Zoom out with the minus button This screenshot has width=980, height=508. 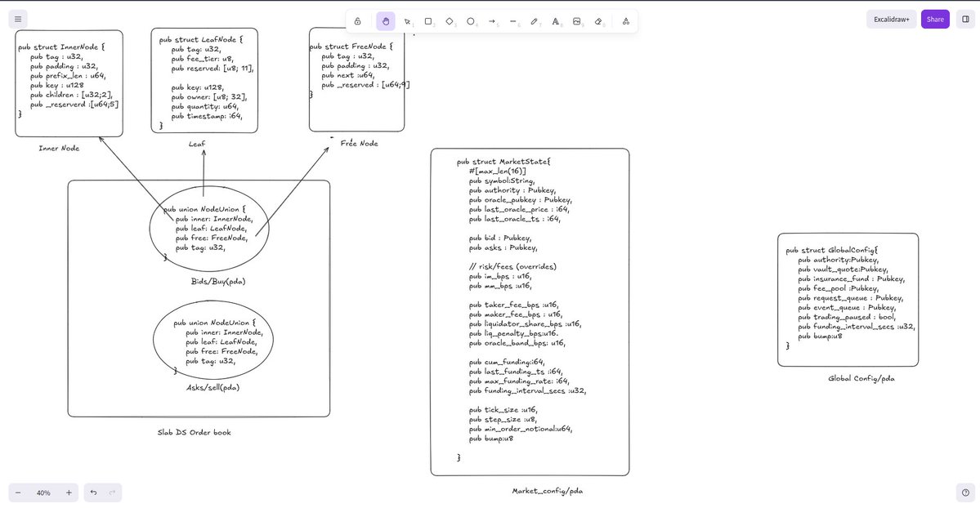(x=18, y=493)
